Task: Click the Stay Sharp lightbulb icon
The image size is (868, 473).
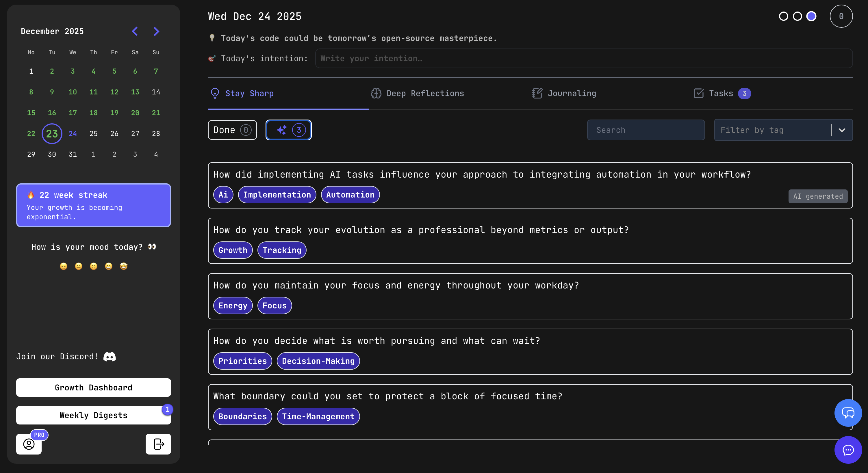Action: tap(215, 93)
